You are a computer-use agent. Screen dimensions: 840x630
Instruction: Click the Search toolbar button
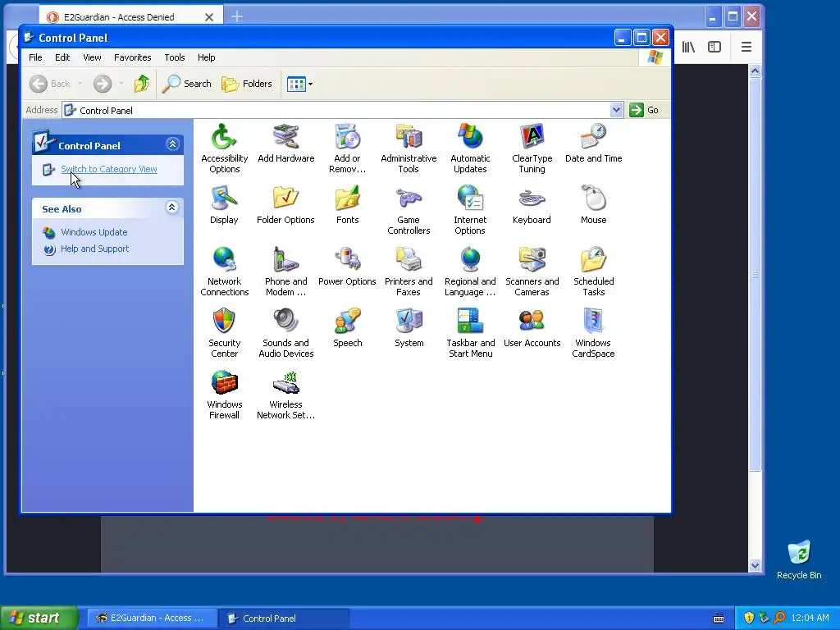tap(187, 84)
